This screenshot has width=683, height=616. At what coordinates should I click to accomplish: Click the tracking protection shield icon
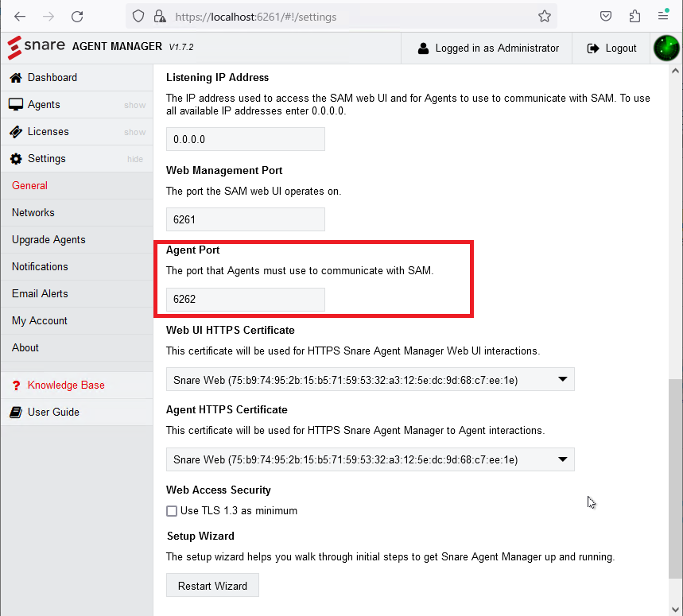coord(138,17)
